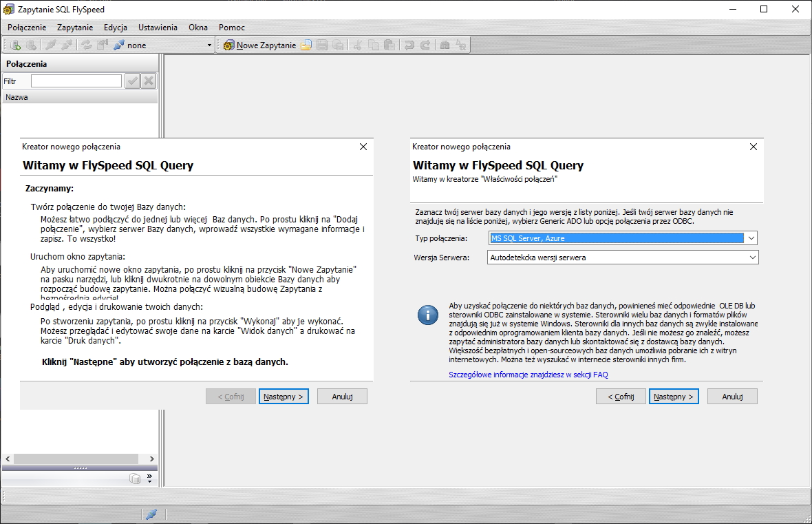Click the 'Wersja Serwera:' label
The height and width of the screenshot is (524, 812).
point(442,258)
